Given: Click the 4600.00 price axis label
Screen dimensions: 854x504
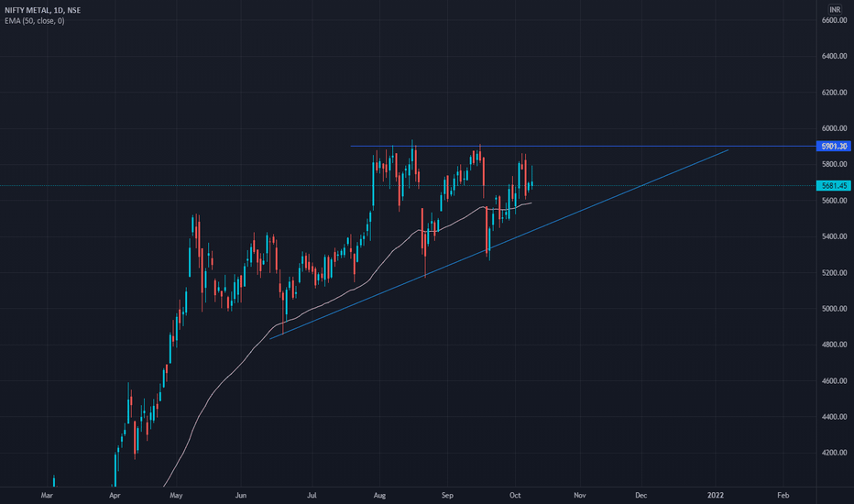Looking at the screenshot, I should click(834, 381).
